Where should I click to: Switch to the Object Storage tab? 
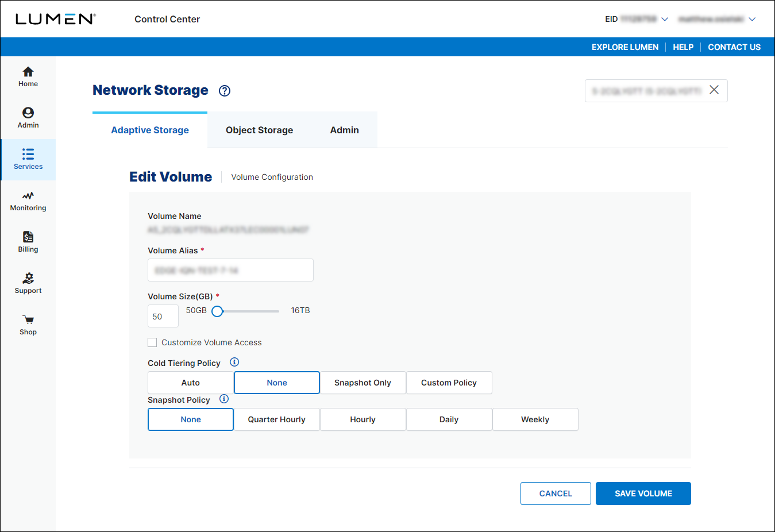[260, 130]
